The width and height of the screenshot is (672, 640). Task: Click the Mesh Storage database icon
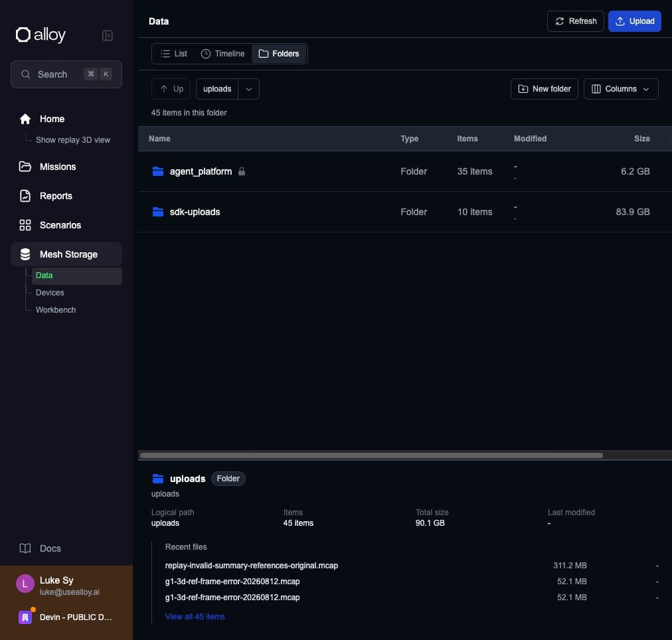25,254
